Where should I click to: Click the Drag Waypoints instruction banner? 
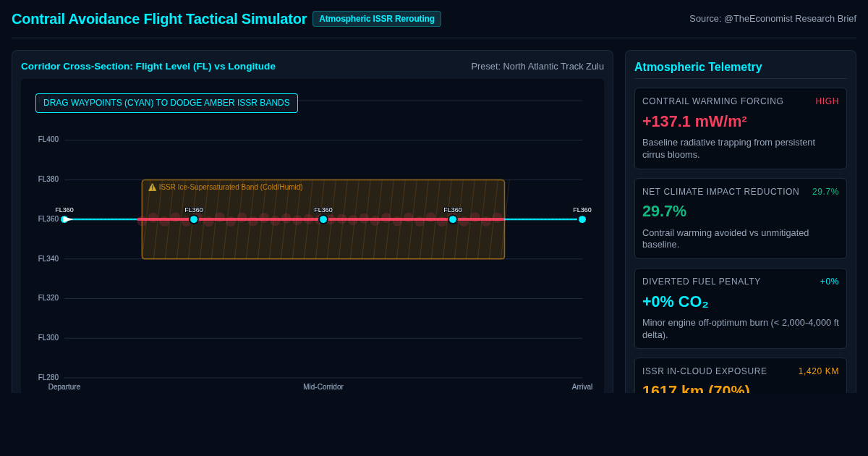point(166,103)
